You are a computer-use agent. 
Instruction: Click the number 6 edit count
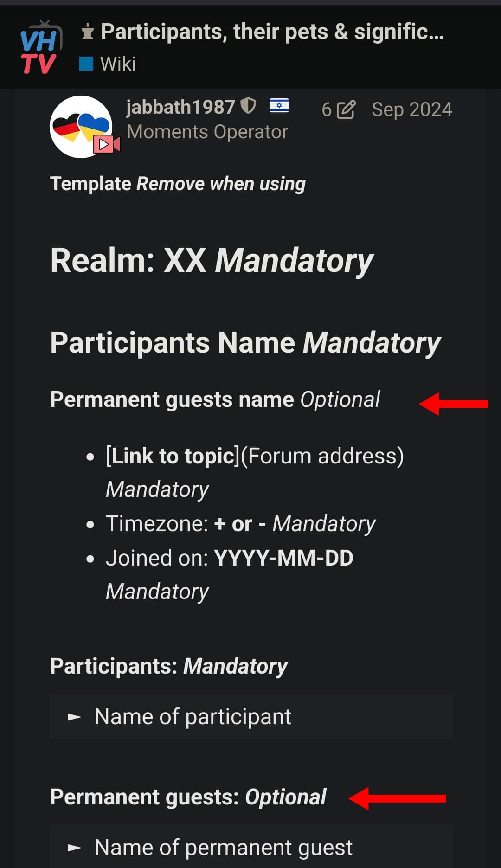click(x=327, y=110)
